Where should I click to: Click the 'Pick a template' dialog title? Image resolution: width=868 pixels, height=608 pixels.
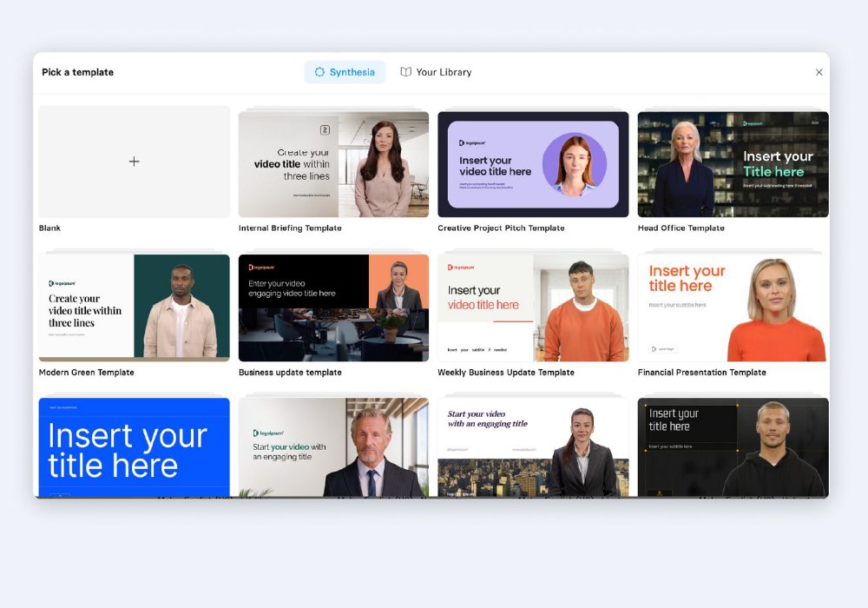(77, 73)
